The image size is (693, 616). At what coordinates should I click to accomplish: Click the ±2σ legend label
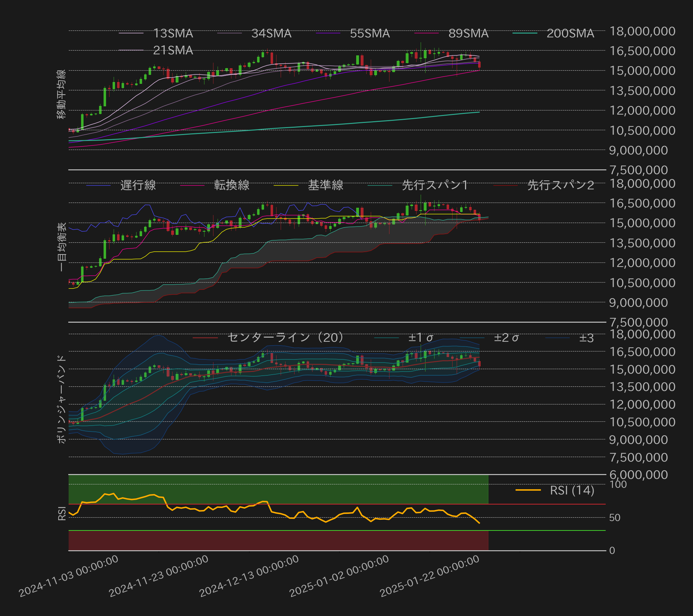[x=506, y=338]
